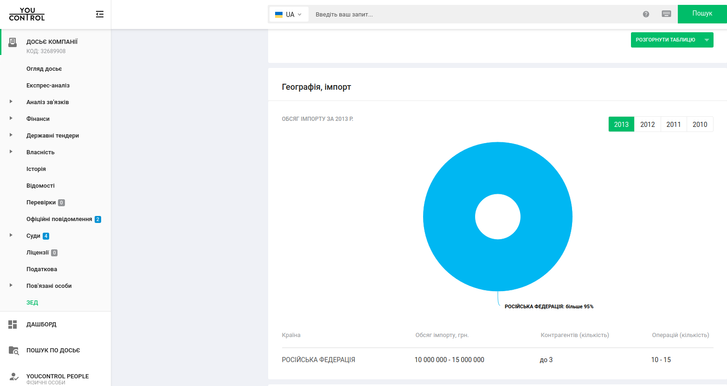Click the Контрагентів (кількість) column header
This screenshot has height=386, width=727.
[x=574, y=335]
